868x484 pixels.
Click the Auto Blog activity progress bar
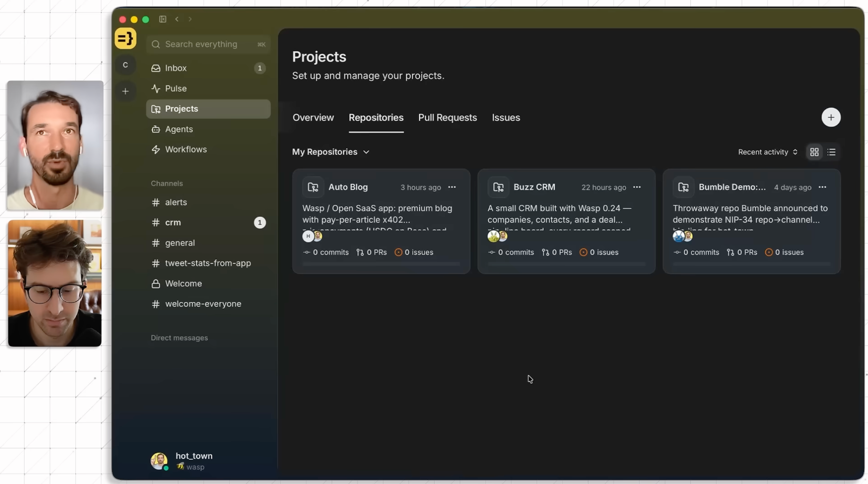[x=381, y=264]
